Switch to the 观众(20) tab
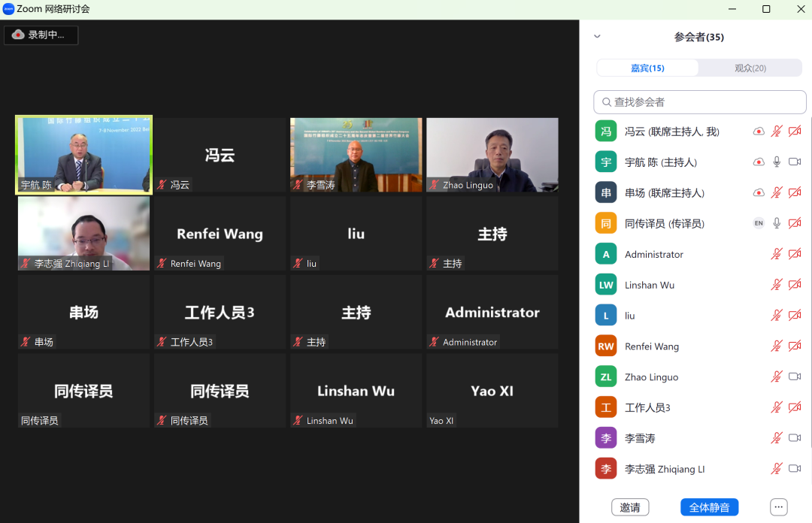The image size is (812, 523). tap(750, 67)
